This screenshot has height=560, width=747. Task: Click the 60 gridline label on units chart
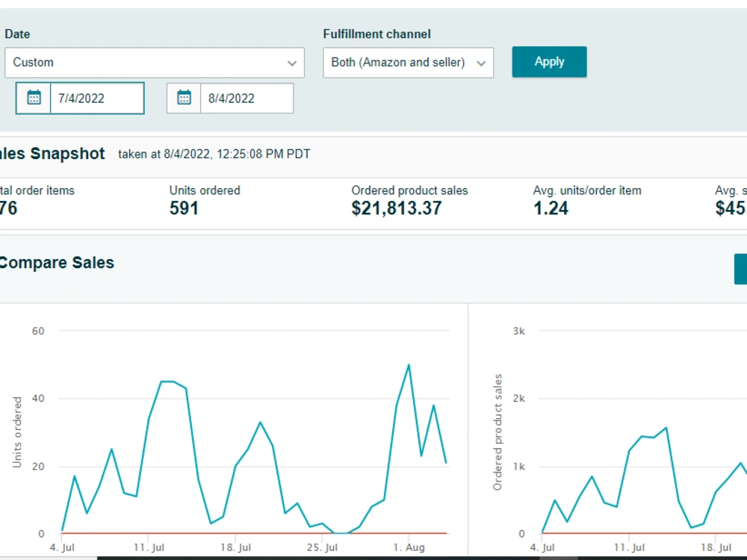(38, 331)
